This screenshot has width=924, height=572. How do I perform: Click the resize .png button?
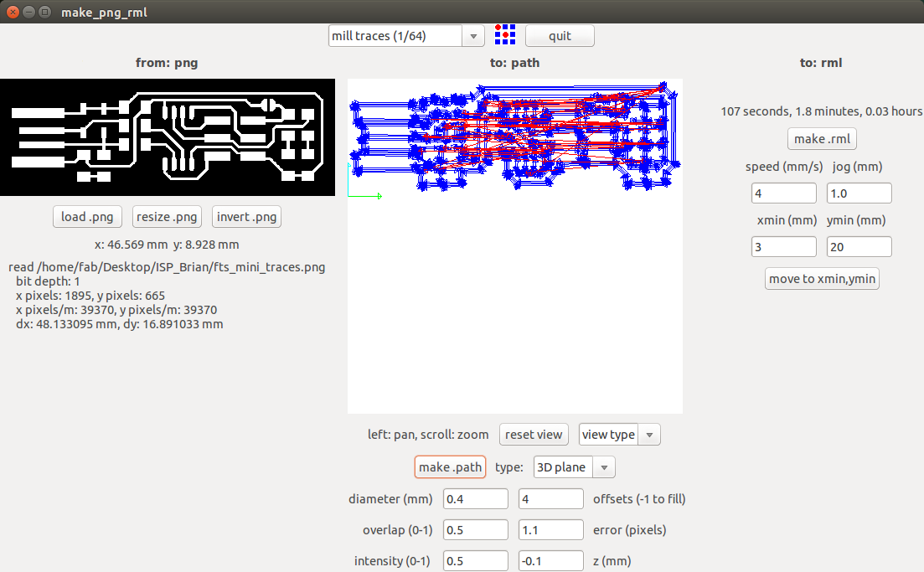(167, 217)
